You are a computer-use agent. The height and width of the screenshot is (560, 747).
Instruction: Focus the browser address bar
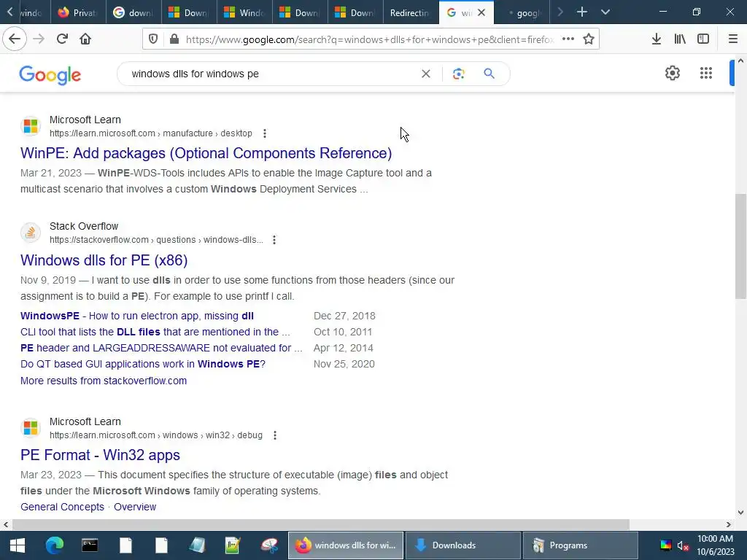click(x=370, y=39)
